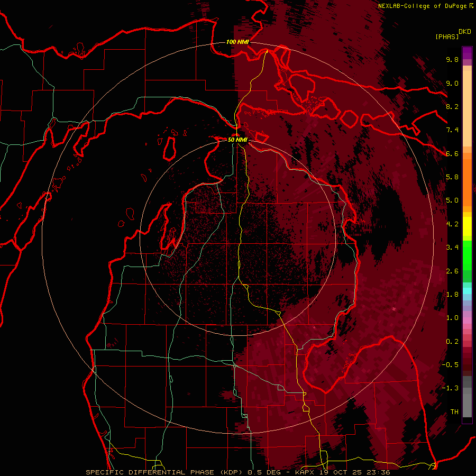Pick the purple segment of the color bar
Image resolution: width=476 pixels, height=476 pixels.
click(x=467, y=53)
